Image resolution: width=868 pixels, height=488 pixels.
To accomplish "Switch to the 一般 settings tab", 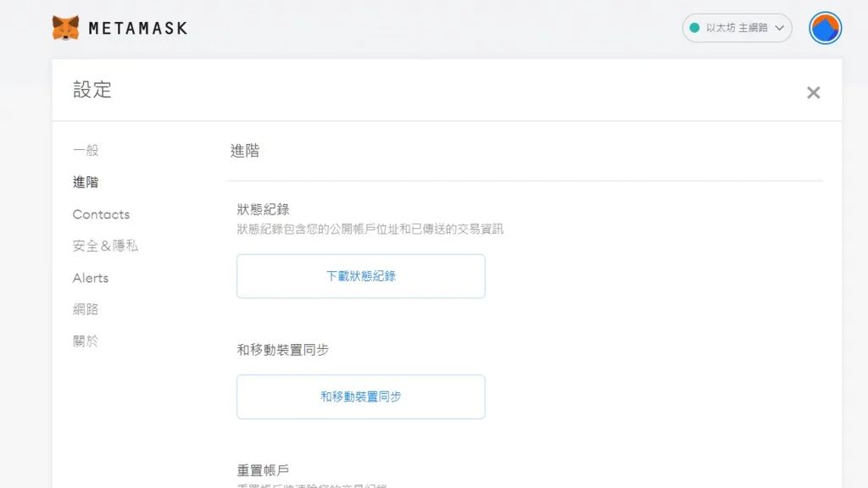I will tap(86, 150).
